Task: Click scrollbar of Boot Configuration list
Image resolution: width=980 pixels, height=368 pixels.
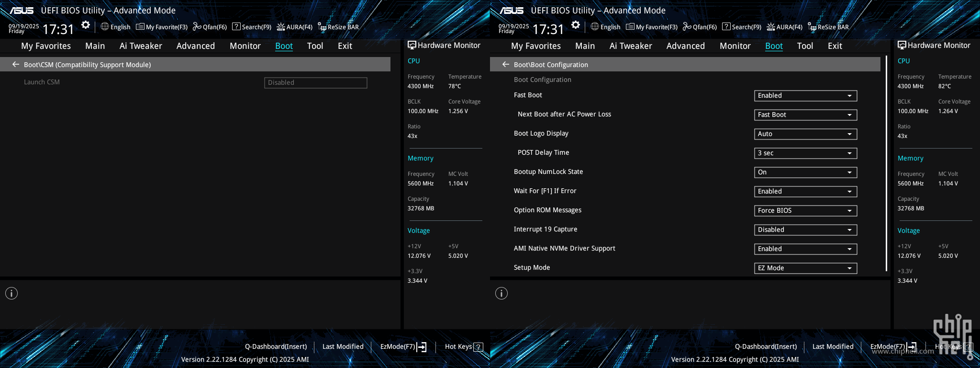Action: coord(886,164)
